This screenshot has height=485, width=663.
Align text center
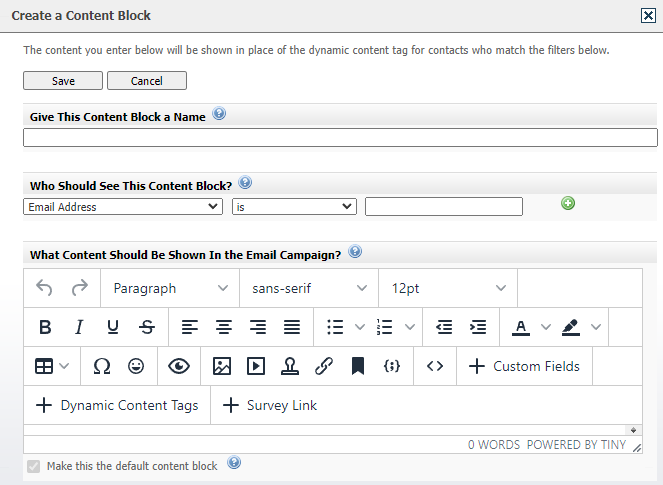pyautogui.click(x=224, y=327)
